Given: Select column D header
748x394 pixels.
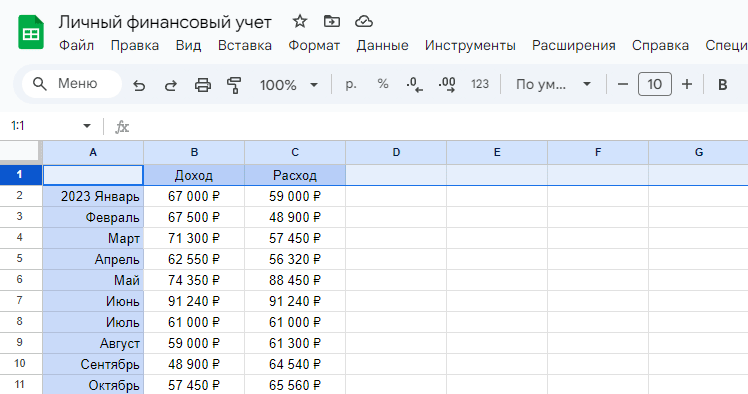Looking at the screenshot, I should point(396,152).
